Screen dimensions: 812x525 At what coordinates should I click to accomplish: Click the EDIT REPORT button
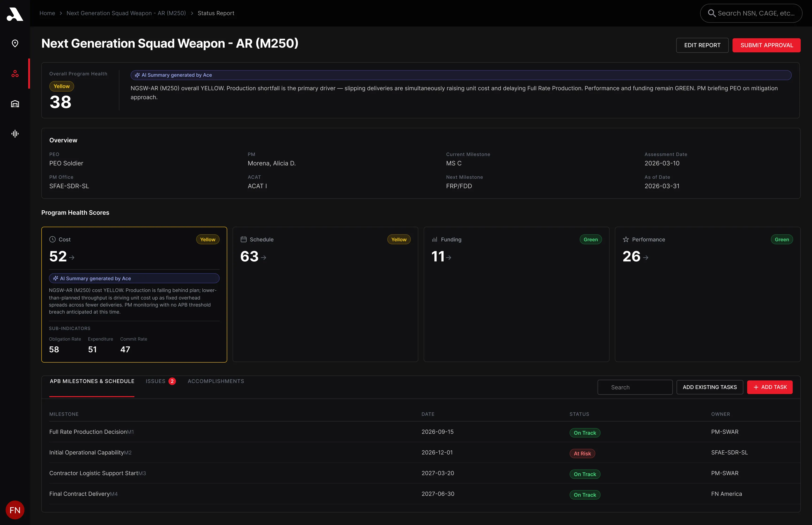click(702, 45)
